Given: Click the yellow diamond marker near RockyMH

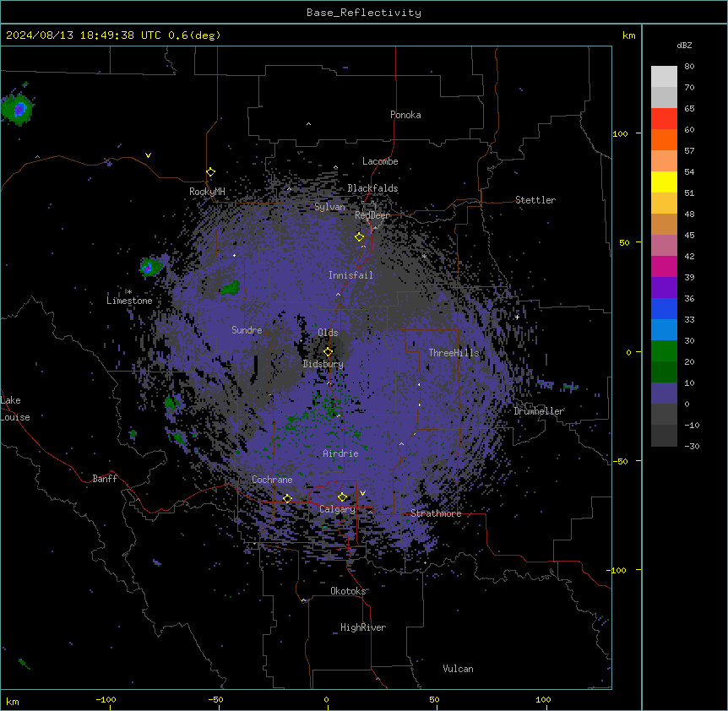Looking at the screenshot, I should pos(211,172).
